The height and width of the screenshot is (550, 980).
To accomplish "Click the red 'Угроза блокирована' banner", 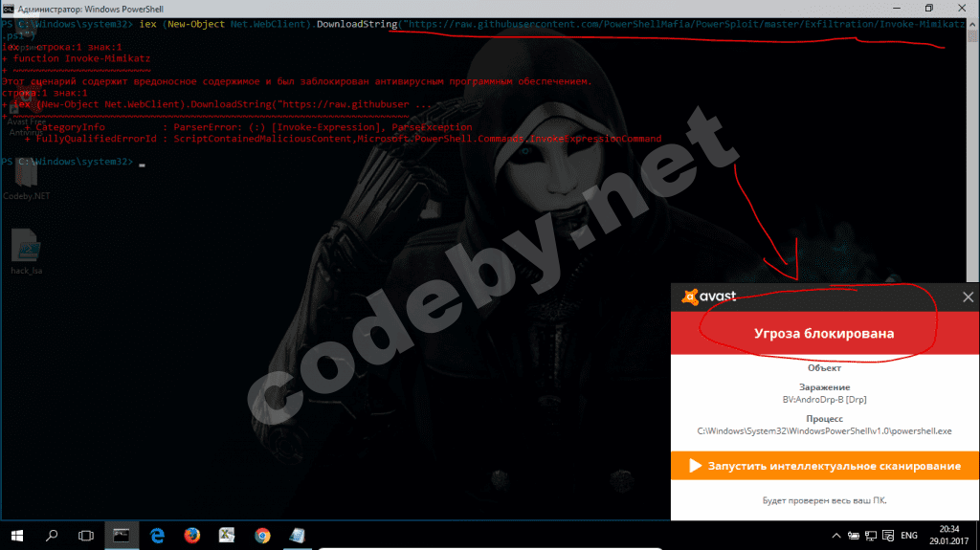I will (x=824, y=333).
